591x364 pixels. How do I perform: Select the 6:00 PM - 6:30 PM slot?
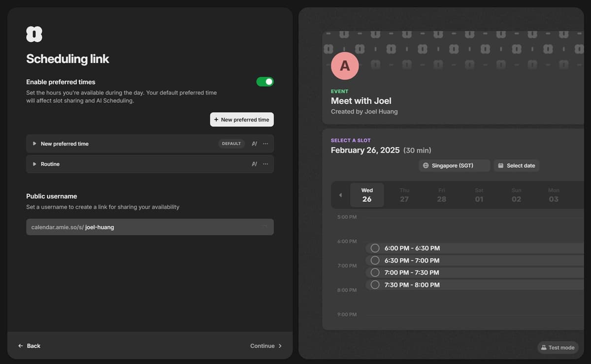pyautogui.click(x=375, y=248)
